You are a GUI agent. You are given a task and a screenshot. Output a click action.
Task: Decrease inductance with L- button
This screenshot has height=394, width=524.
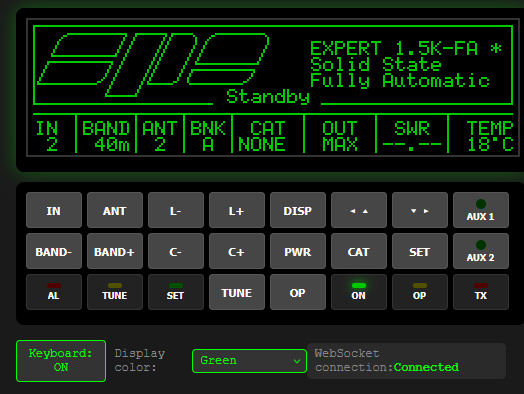[176, 210]
